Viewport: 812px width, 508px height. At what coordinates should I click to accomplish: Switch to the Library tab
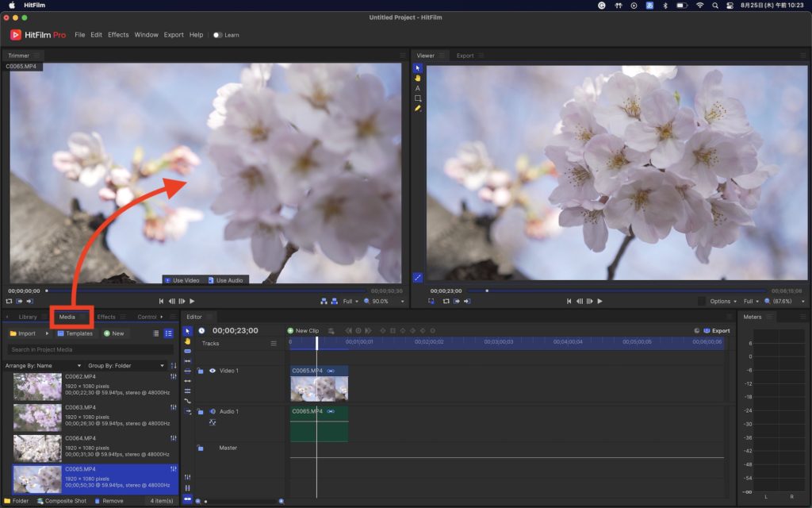point(28,317)
